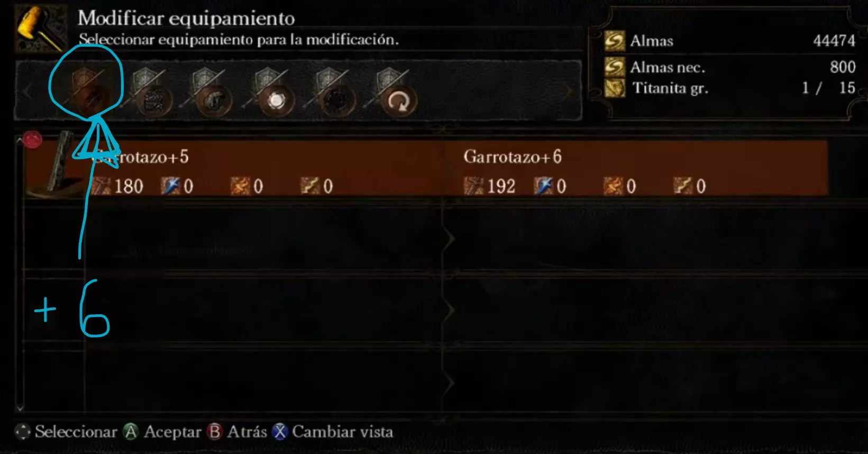Click the Garrotazo+6 upgrade preview

click(x=635, y=168)
